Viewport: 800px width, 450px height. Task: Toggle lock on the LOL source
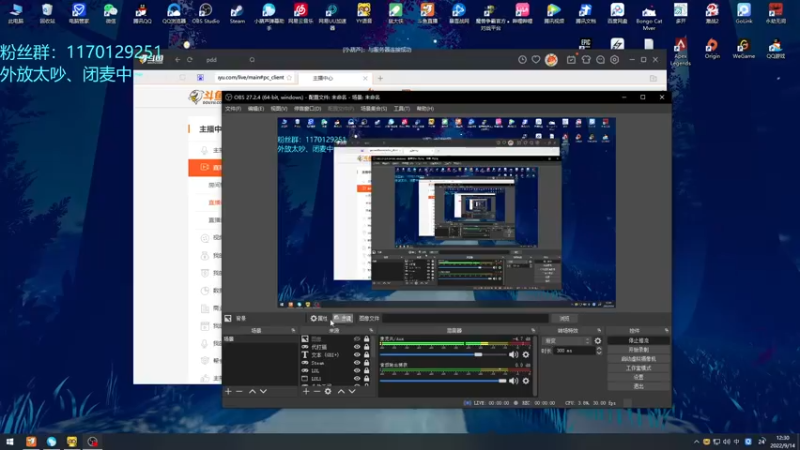[x=366, y=370]
